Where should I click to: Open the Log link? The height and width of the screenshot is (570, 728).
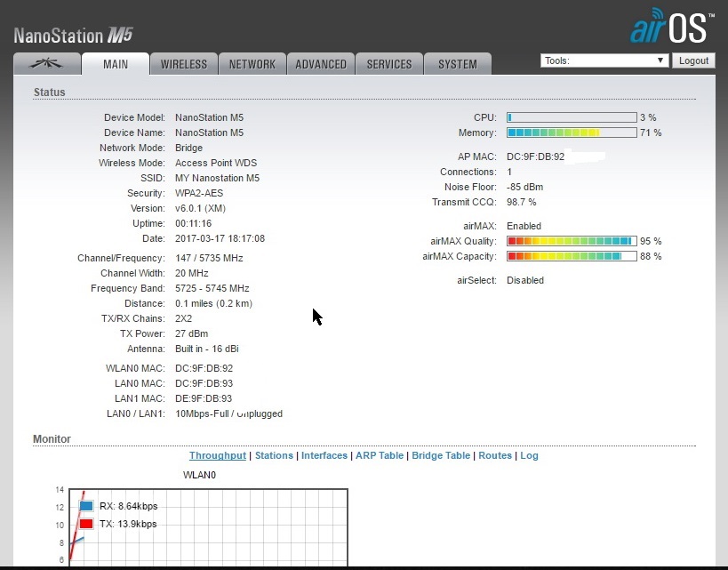click(x=529, y=455)
